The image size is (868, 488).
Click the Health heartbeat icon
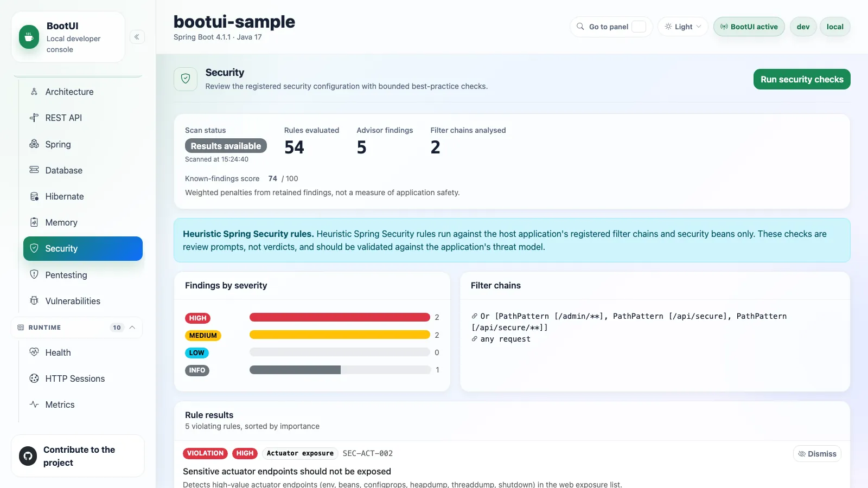[x=34, y=352]
